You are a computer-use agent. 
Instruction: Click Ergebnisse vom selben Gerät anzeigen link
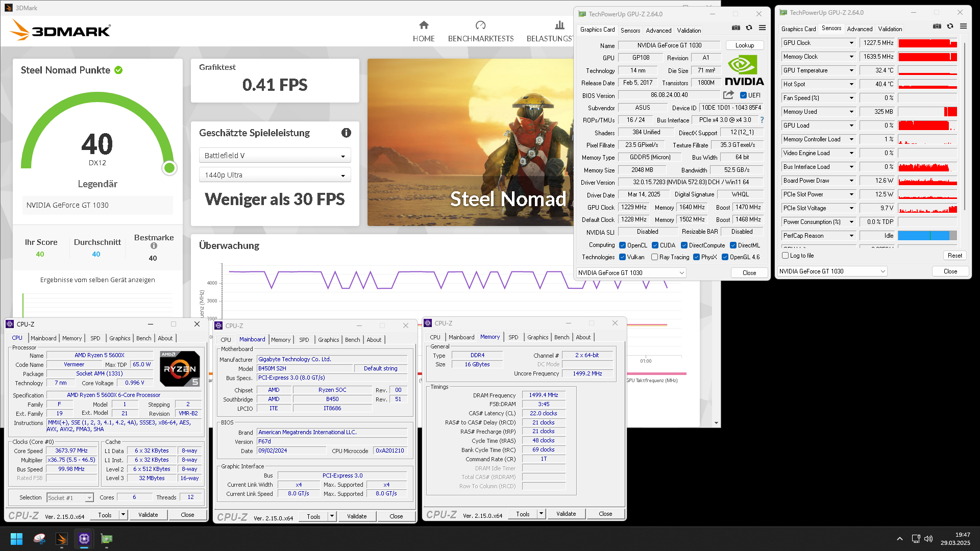[x=97, y=280]
